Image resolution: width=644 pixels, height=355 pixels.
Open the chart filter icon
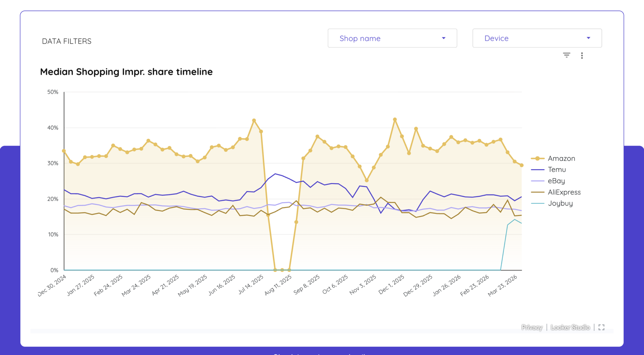click(x=566, y=55)
